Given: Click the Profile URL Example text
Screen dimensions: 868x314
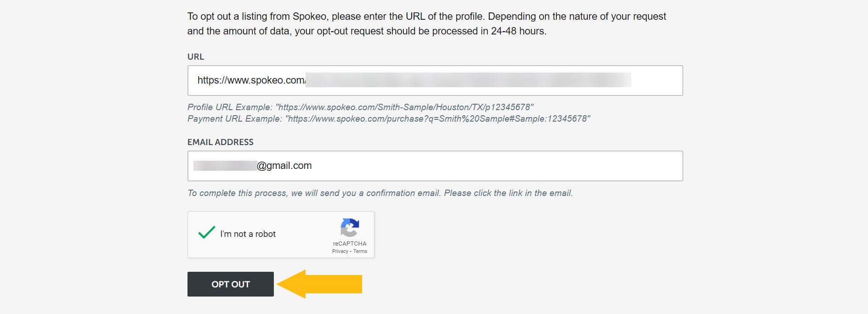Looking at the screenshot, I should (361, 106).
